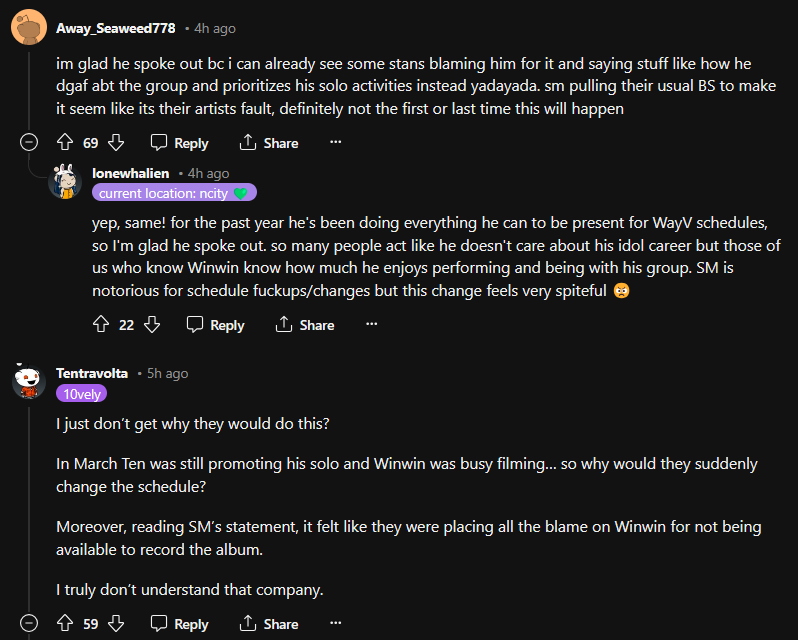
Task: Reply to Away_Seaweed778's comment
Action: click(x=180, y=143)
